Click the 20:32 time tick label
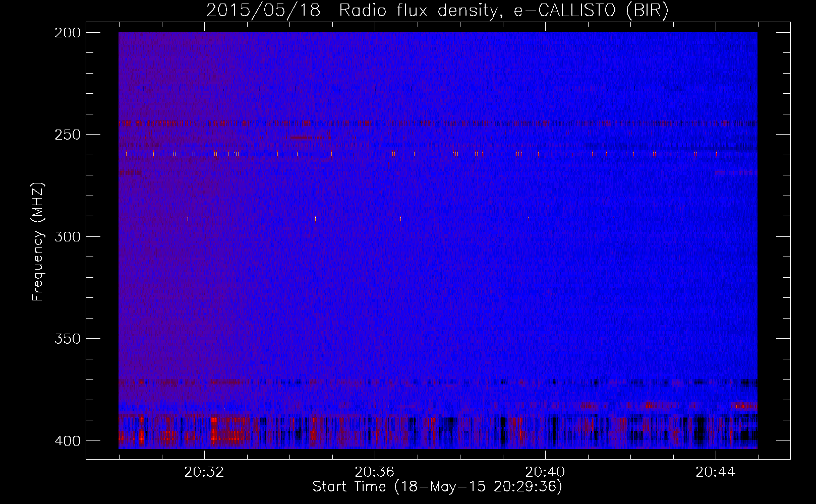816x504 pixels. [204, 472]
